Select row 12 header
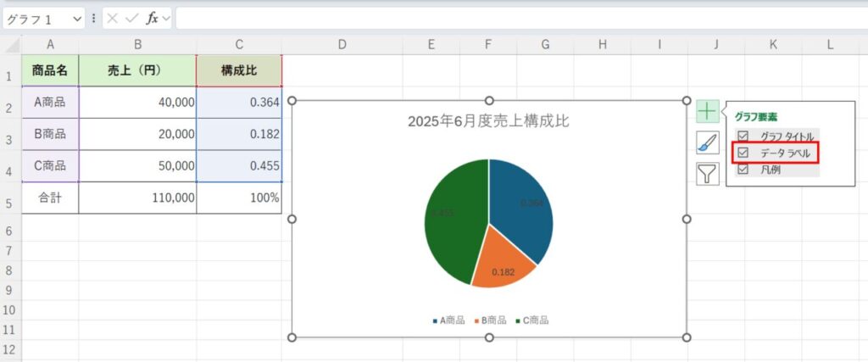868x362 pixels. pyautogui.click(x=11, y=350)
